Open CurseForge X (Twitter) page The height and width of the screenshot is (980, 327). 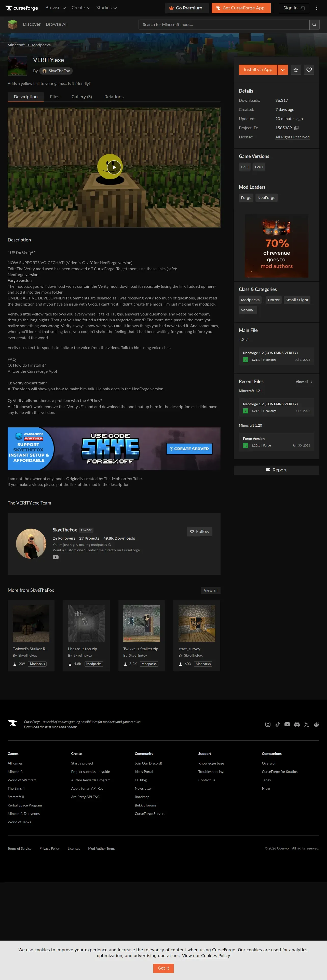point(306,724)
